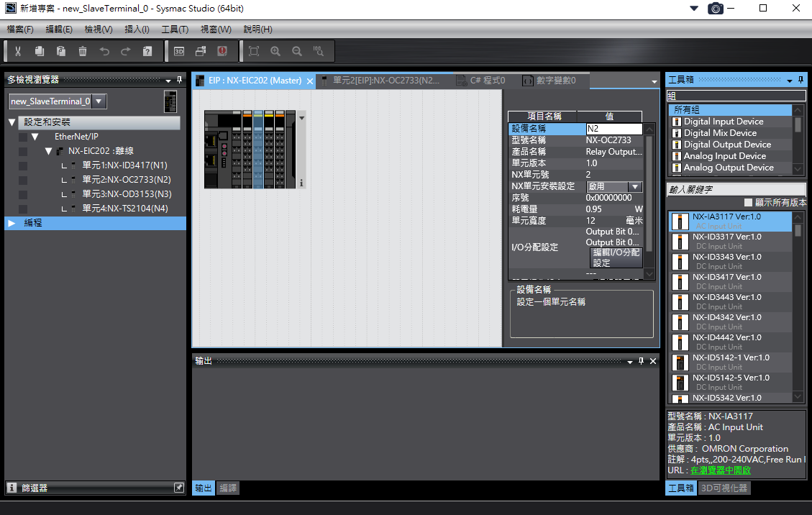Click the 篩選器 filter icon
The image size is (812, 515).
coord(12,488)
